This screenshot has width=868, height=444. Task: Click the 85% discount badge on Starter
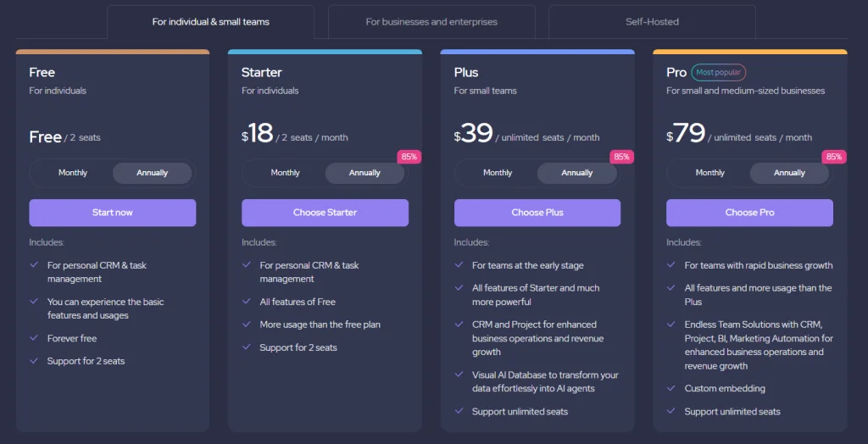tap(409, 157)
